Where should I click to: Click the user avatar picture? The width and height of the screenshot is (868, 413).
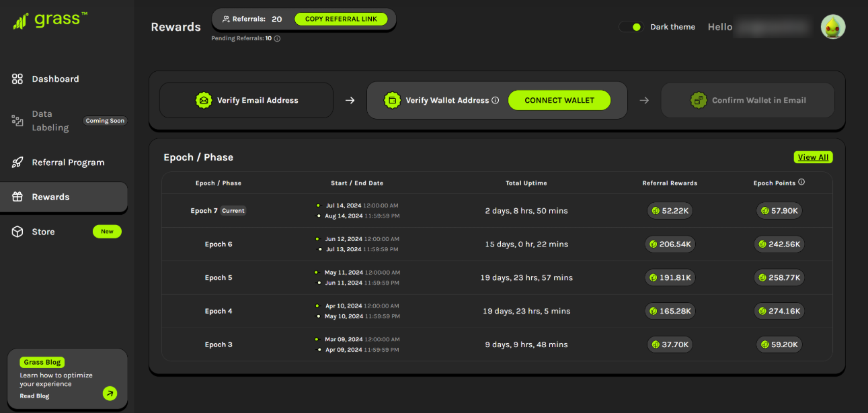[833, 27]
